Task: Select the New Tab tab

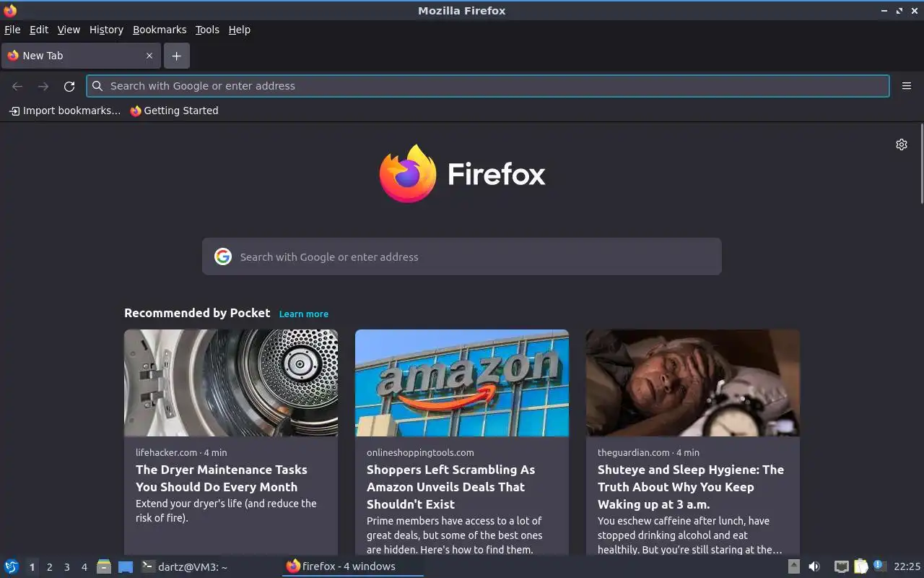Action: click(80, 56)
